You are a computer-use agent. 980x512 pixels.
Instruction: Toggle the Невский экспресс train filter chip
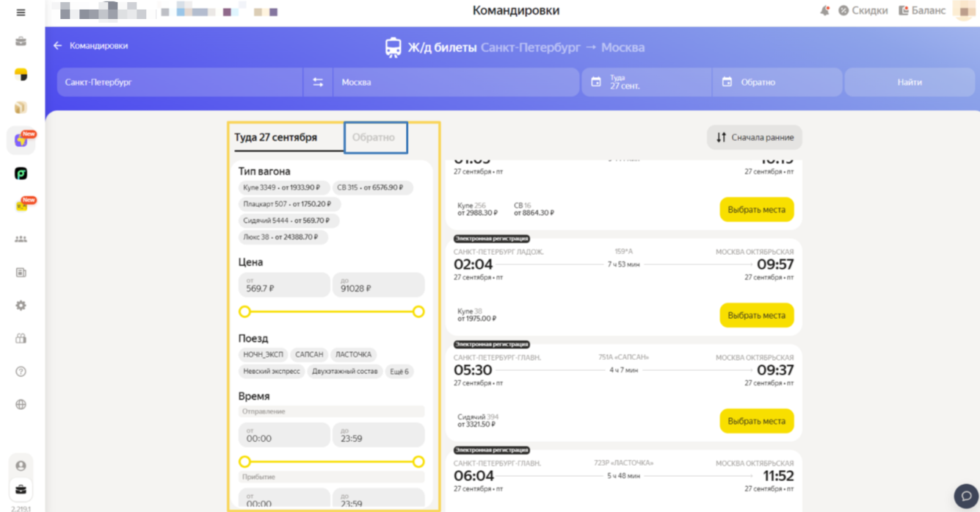tap(272, 371)
